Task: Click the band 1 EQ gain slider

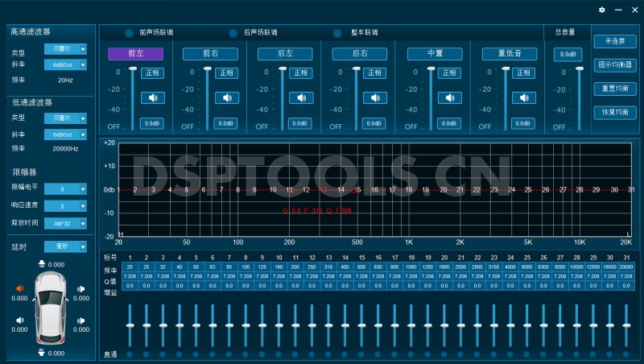Action: click(130, 325)
